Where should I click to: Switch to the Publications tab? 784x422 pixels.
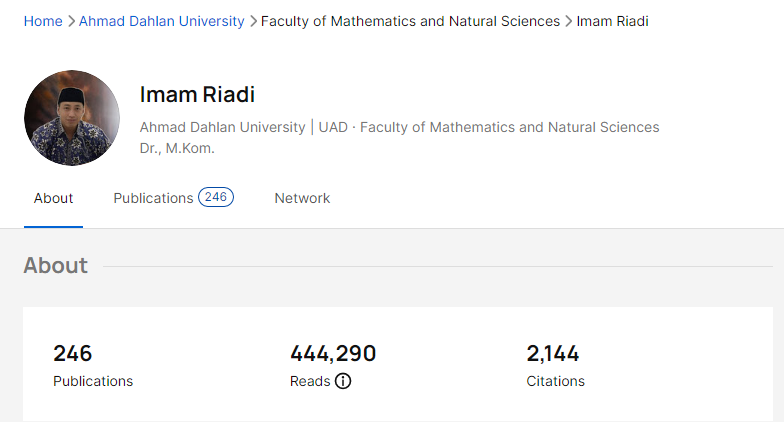[153, 198]
